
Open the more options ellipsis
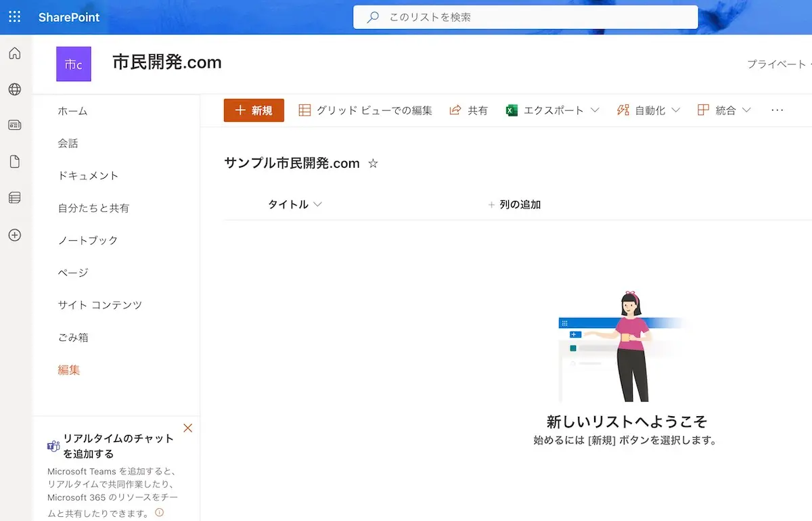pyautogui.click(x=777, y=110)
